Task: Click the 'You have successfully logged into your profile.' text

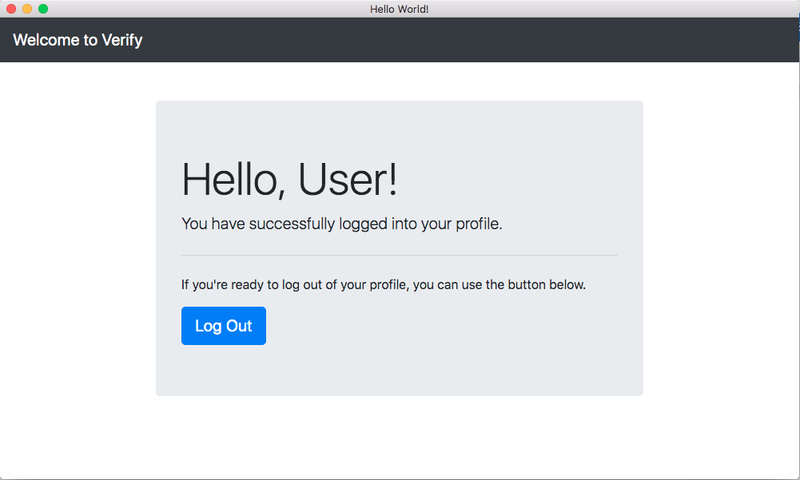Action: [342, 223]
